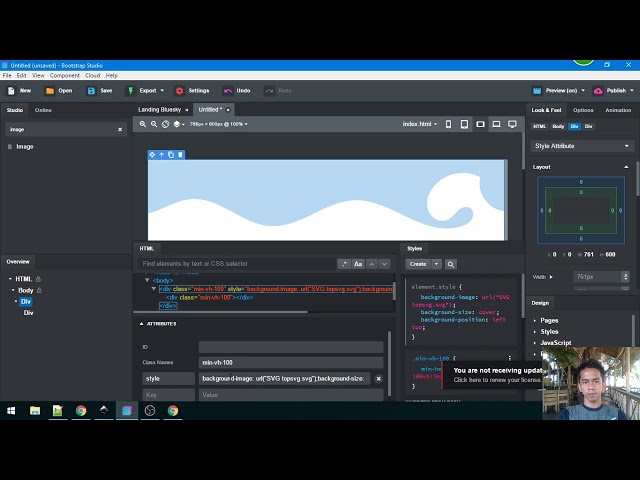Open the canvas size and zoom dropdown
The height and width of the screenshot is (480, 640).
[218, 124]
